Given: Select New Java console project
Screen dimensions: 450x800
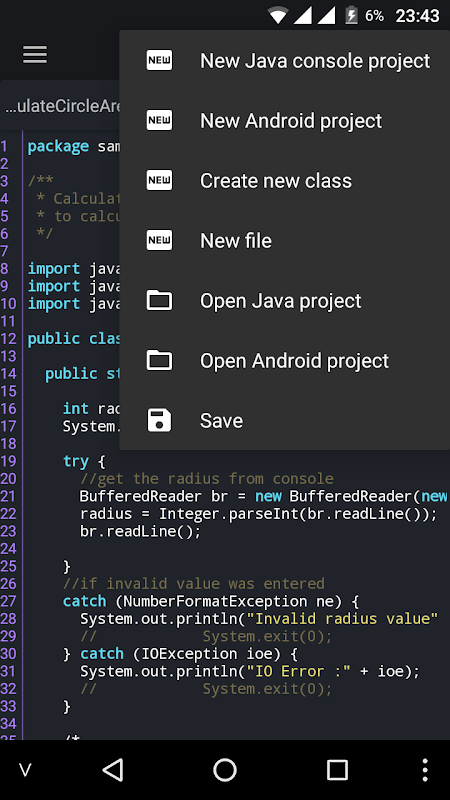Looking at the screenshot, I should pos(285,60).
